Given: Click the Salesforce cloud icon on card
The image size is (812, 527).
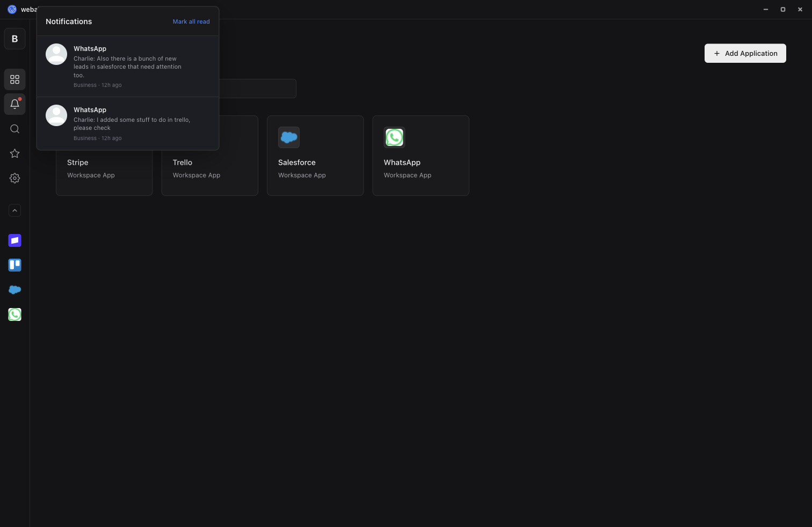Looking at the screenshot, I should tap(289, 137).
